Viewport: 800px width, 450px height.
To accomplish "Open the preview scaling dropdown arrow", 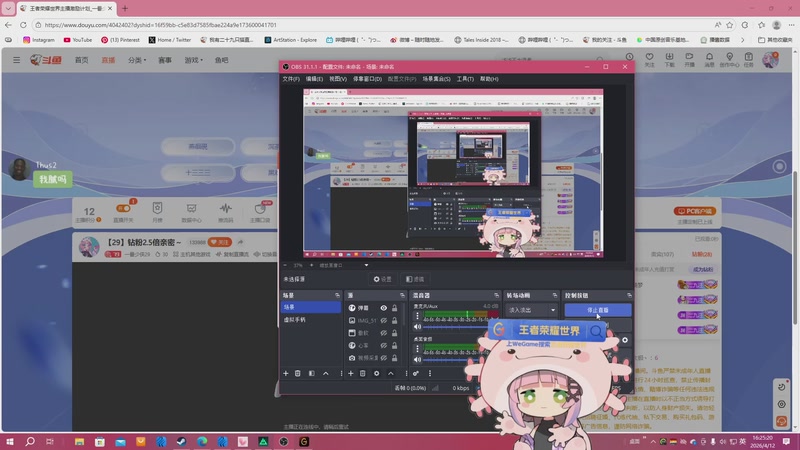I will click(x=366, y=265).
